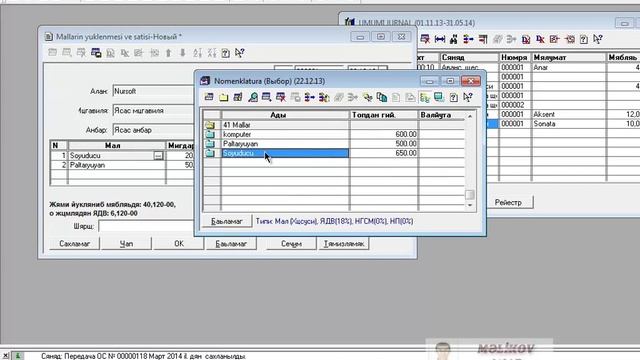The height and width of the screenshot is (360, 640).
Task: Select the highlighted Soyuducu row in Nomenklatura
Action: point(285,153)
